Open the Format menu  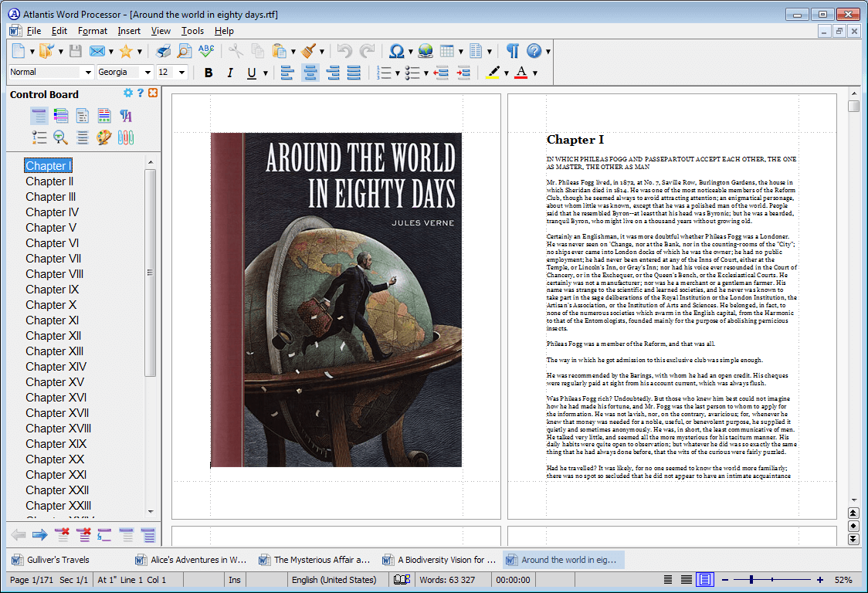point(93,31)
